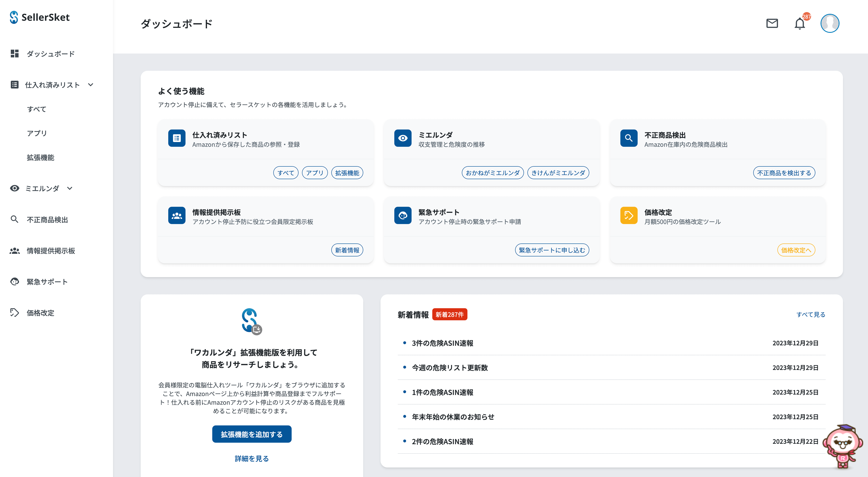Image resolution: width=868 pixels, height=477 pixels.
Task: Collapse the 仕入れ済みリスト sidebar chevron
Action: 91,85
